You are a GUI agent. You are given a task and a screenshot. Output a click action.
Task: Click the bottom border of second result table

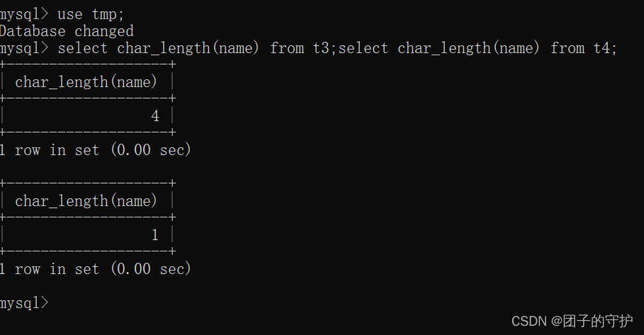tap(88, 251)
